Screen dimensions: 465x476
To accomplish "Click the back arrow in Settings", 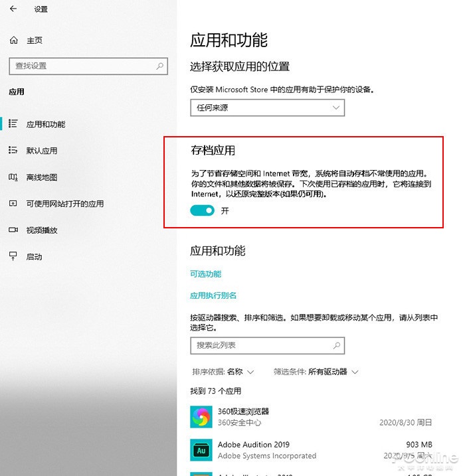I will click(x=13, y=9).
